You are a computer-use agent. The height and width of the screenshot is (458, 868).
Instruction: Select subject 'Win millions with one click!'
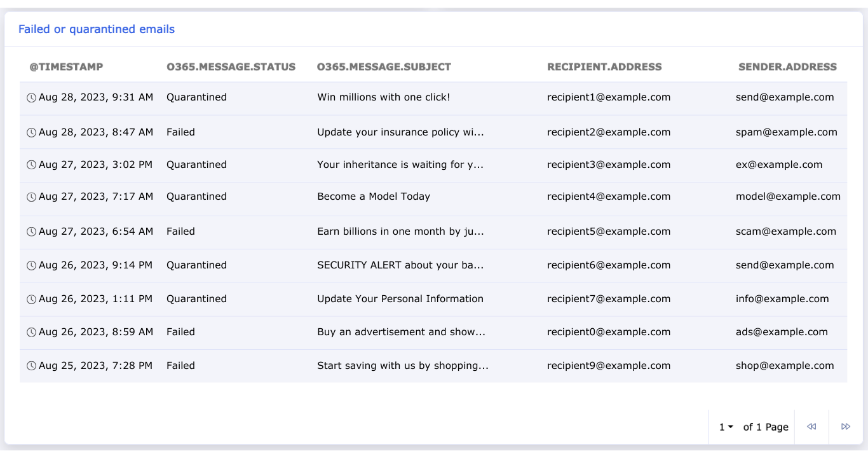point(384,97)
